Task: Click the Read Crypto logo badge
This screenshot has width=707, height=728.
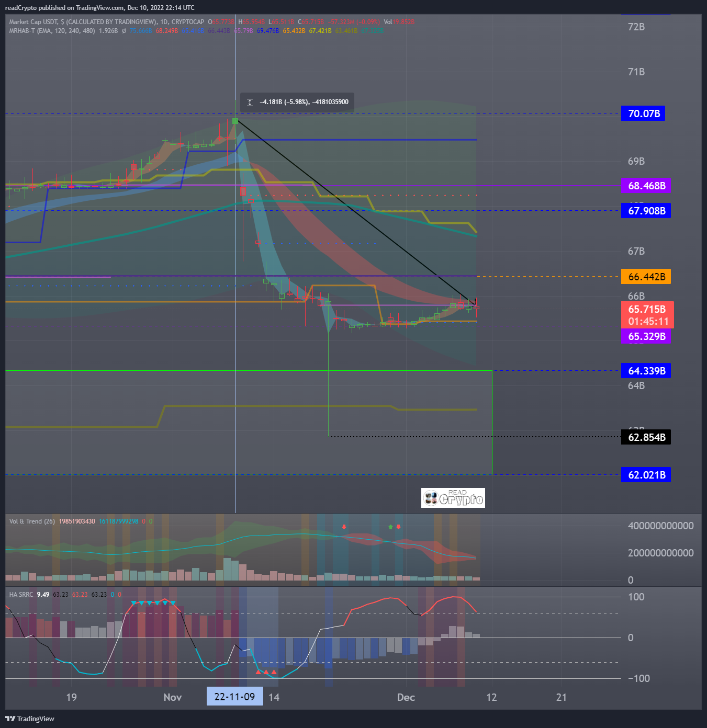Action: [453, 498]
